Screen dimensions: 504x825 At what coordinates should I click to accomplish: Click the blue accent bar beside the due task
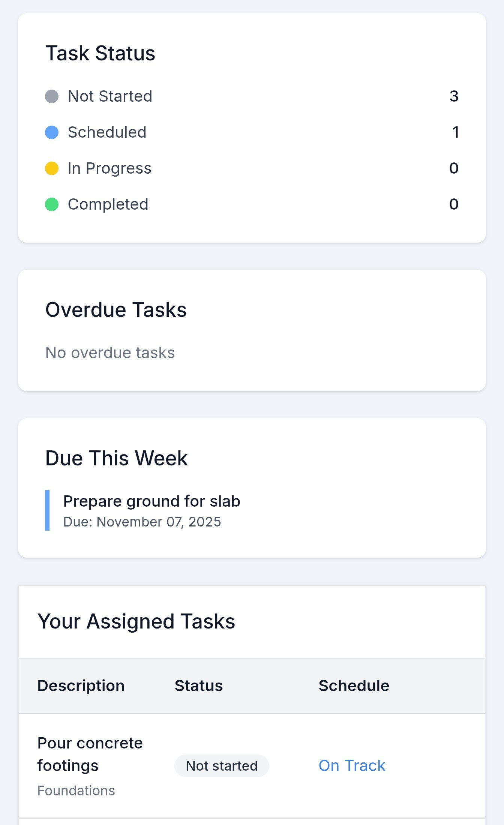coord(47,511)
